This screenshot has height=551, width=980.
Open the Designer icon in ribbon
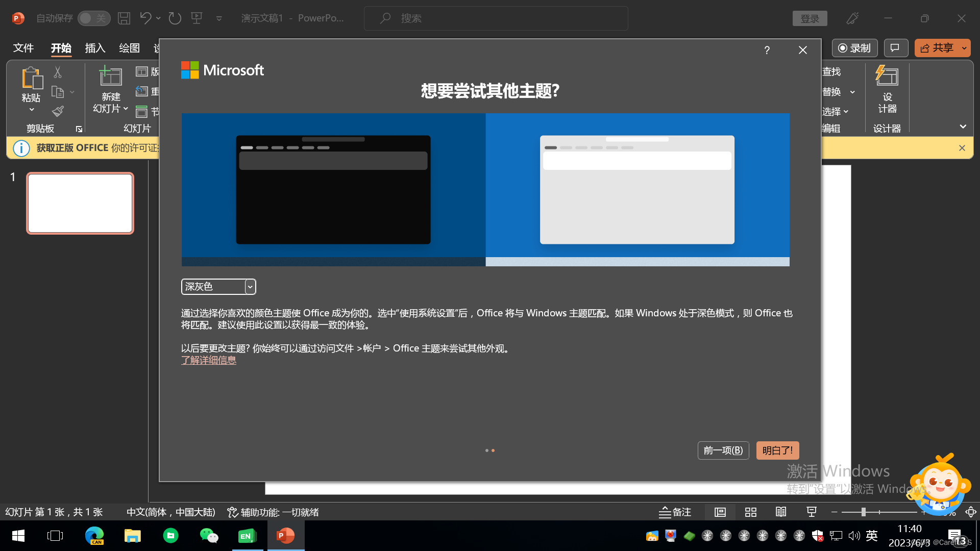(887, 77)
